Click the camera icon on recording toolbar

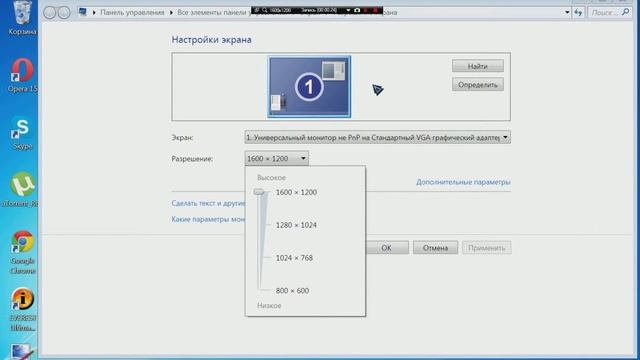pos(357,10)
